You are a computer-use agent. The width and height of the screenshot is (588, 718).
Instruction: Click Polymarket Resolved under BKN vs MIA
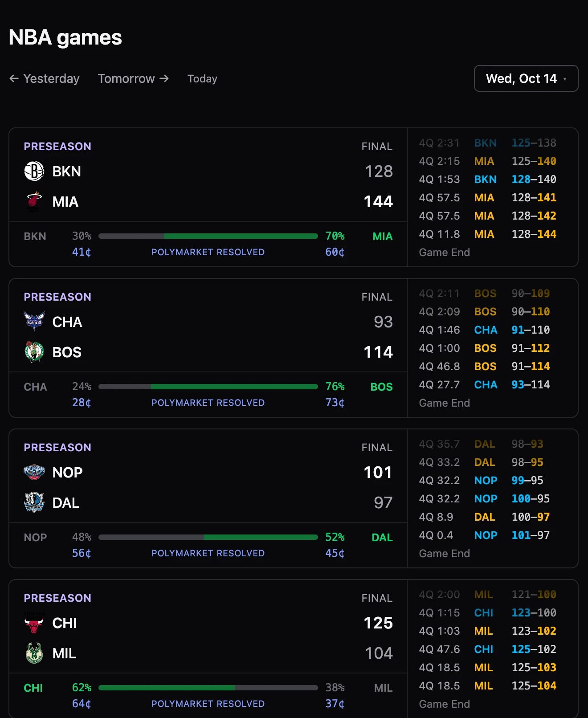208,252
